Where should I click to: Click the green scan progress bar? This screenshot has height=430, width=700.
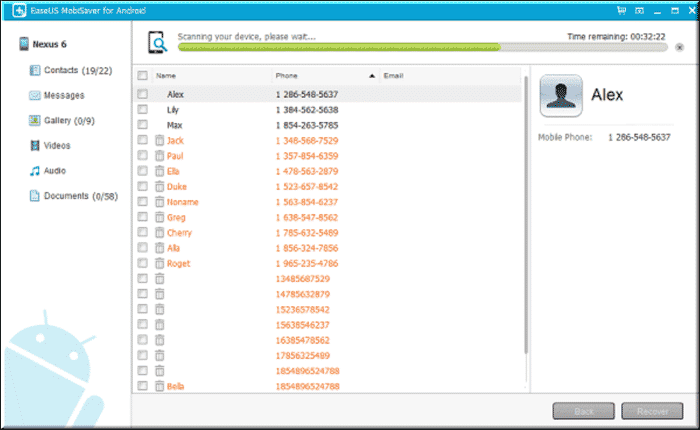339,47
